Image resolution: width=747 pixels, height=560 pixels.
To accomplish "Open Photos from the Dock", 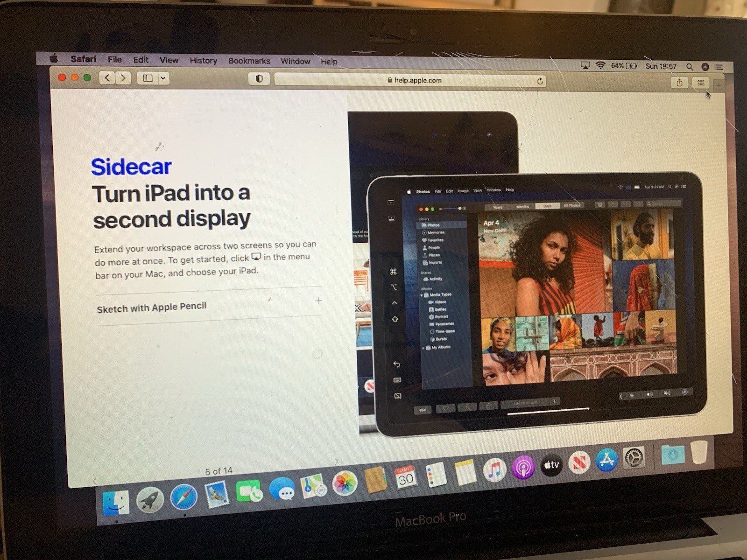I will point(345,483).
